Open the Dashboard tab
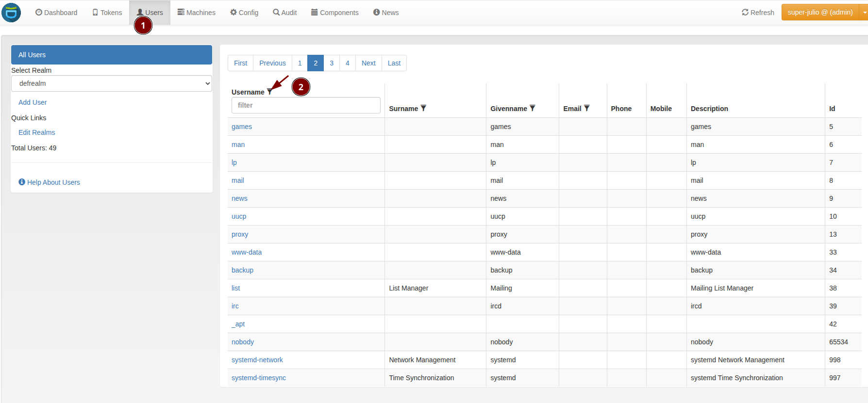 (56, 13)
